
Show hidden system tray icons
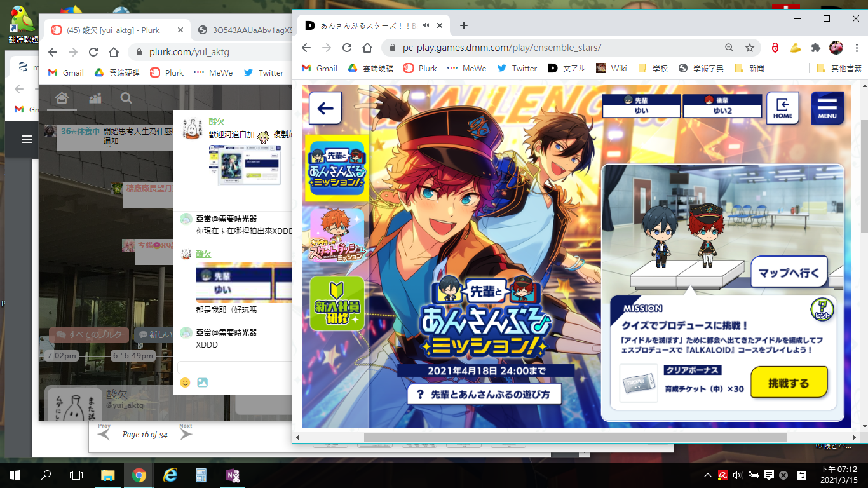coord(708,475)
